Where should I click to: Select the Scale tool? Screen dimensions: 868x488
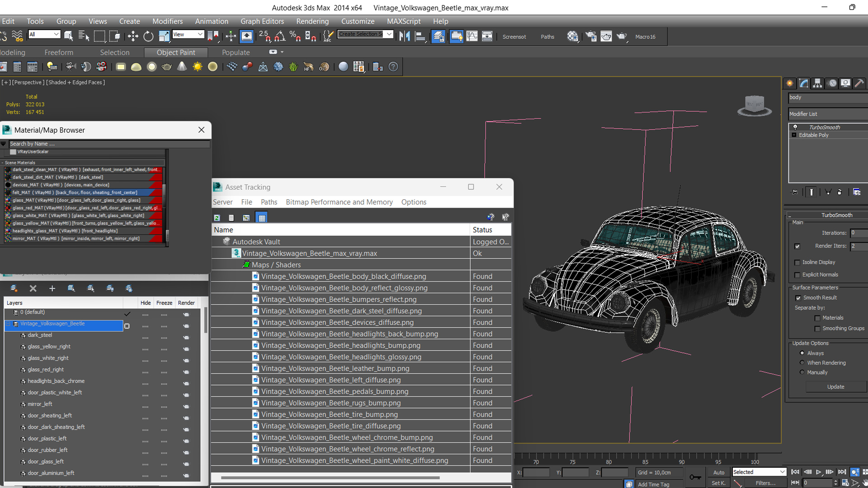tap(164, 36)
